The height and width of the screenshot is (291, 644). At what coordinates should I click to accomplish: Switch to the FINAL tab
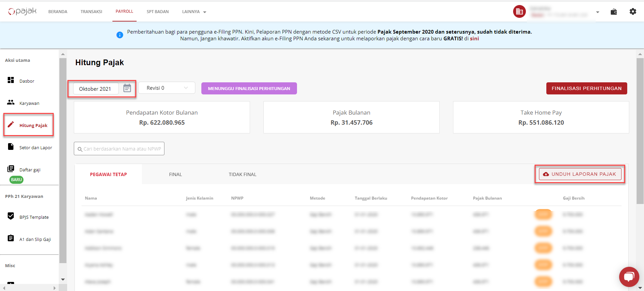(x=175, y=174)
